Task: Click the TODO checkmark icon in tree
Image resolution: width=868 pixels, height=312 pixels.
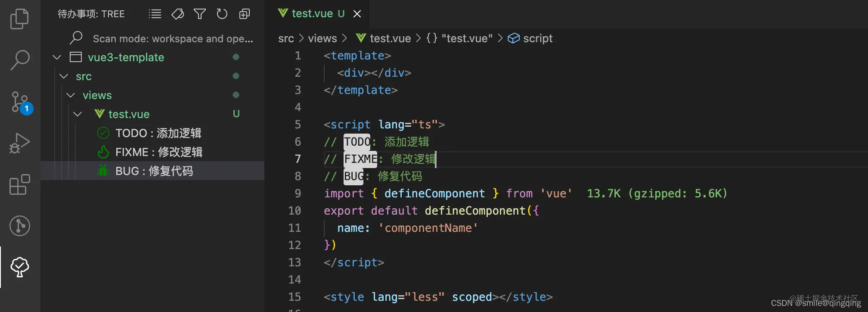Action: pos(103,133)
